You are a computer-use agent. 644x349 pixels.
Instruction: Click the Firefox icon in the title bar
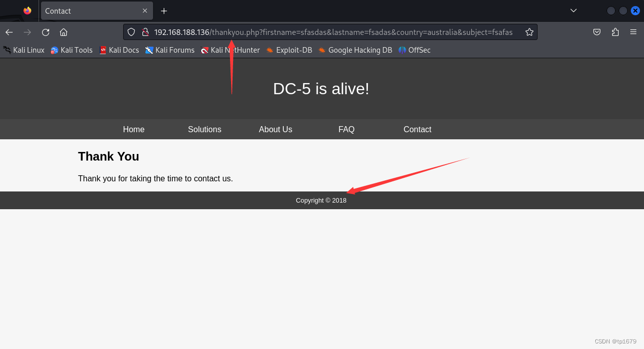[x=27, y=11]
